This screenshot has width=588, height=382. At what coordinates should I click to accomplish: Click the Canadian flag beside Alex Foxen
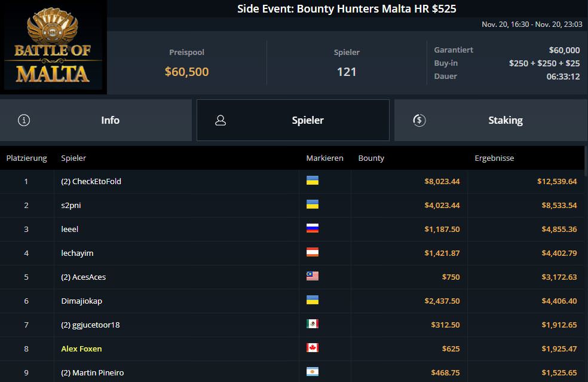tap(312, 348)
